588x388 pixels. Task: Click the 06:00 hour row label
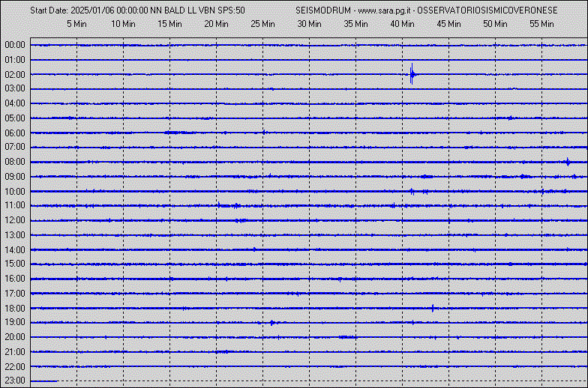15,133
